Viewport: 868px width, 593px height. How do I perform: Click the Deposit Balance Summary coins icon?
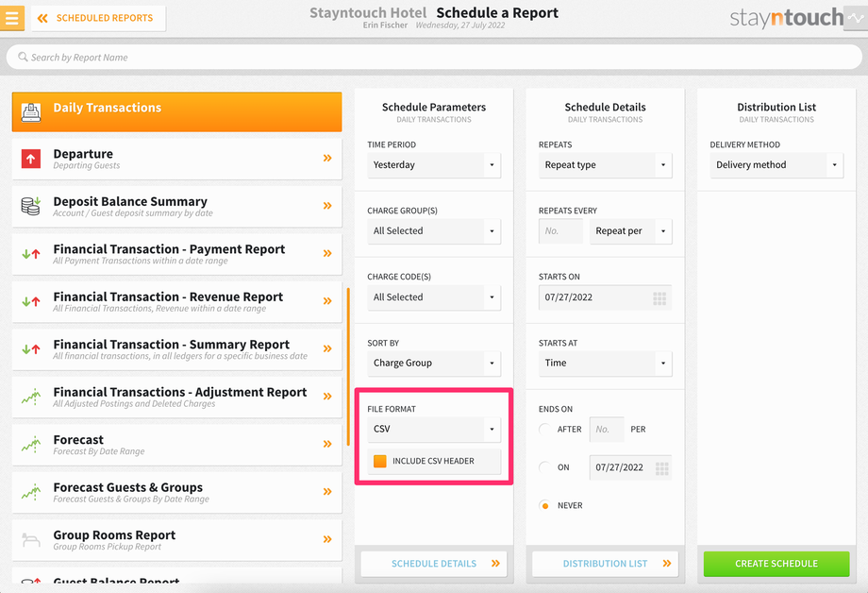tap(31, 206)
